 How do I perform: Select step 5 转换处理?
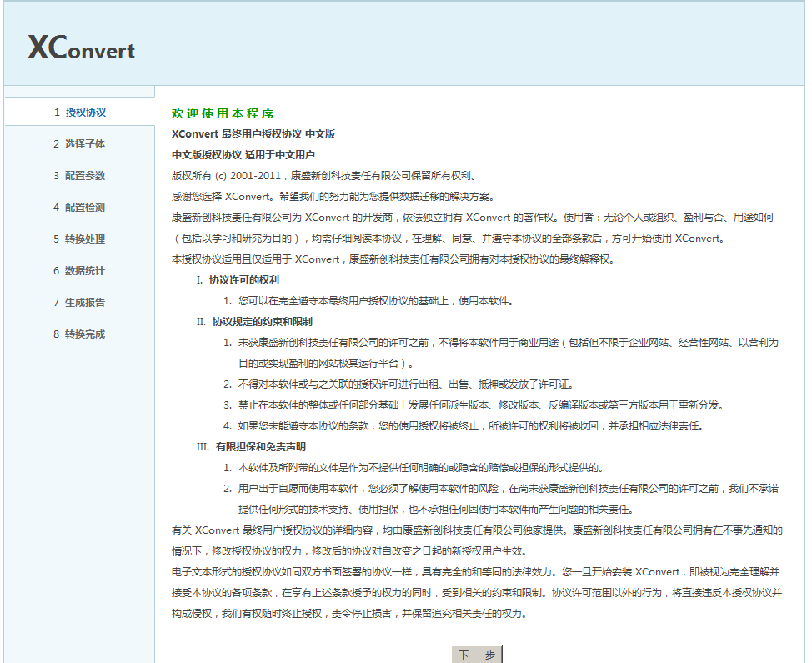tap(79, 239)
